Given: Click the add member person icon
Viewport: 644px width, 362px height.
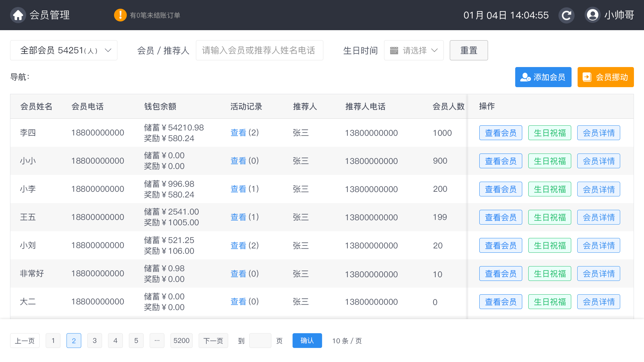Looking at the screenshot, I should coord(525,77).
